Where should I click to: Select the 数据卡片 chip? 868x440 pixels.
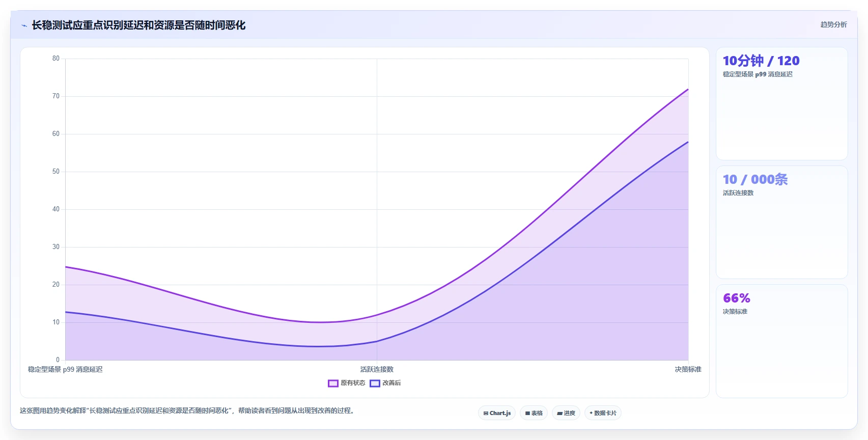pyautogui.click(x=603, y=413)
